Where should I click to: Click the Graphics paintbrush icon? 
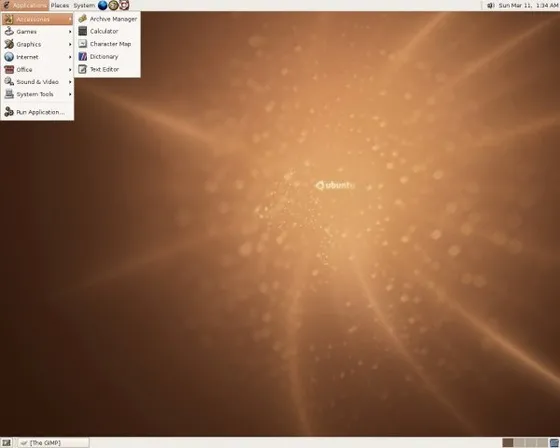(x=9, y=44)
